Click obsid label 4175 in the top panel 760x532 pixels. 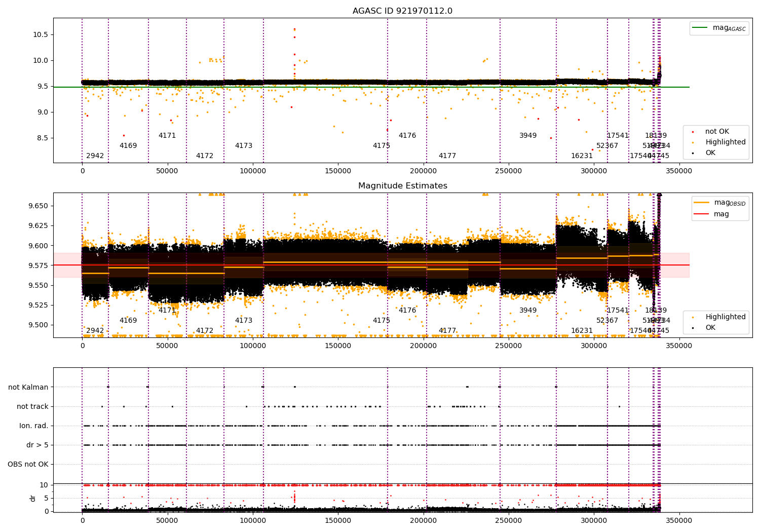point(382,146)
